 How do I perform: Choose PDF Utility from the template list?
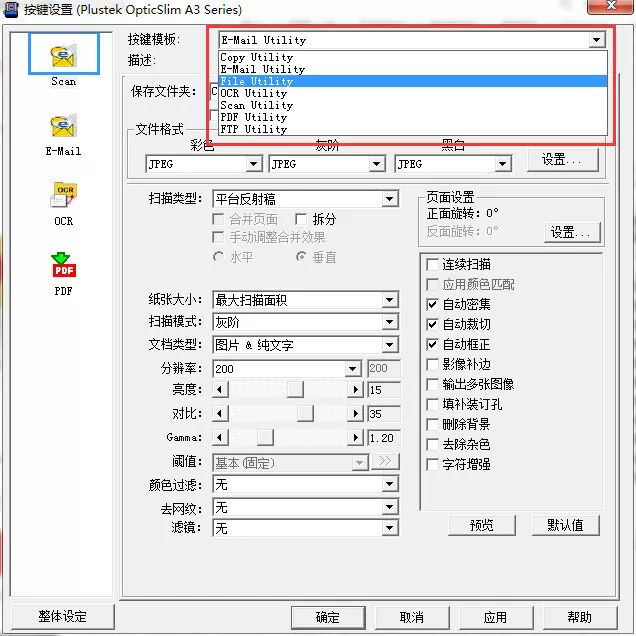(x=413, y=117)
